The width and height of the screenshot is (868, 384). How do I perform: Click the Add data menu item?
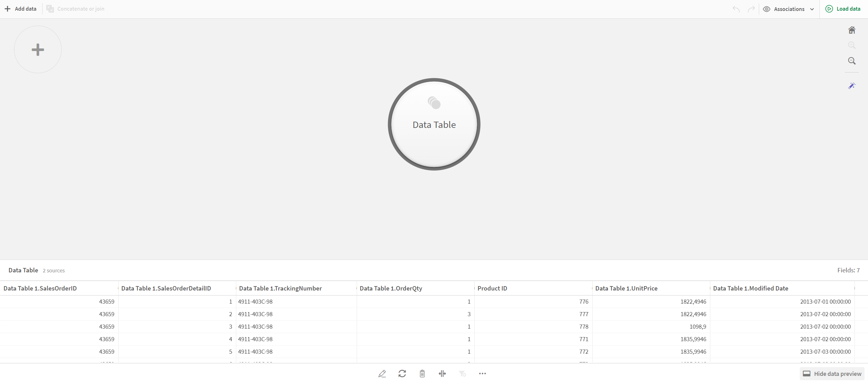coord(20,8)
